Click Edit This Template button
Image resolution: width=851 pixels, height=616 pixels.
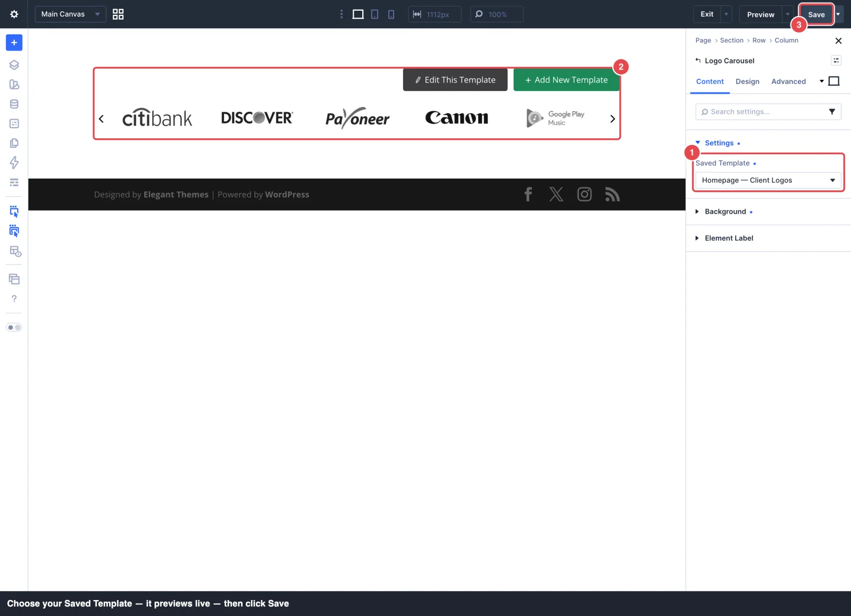coord(455,80)
